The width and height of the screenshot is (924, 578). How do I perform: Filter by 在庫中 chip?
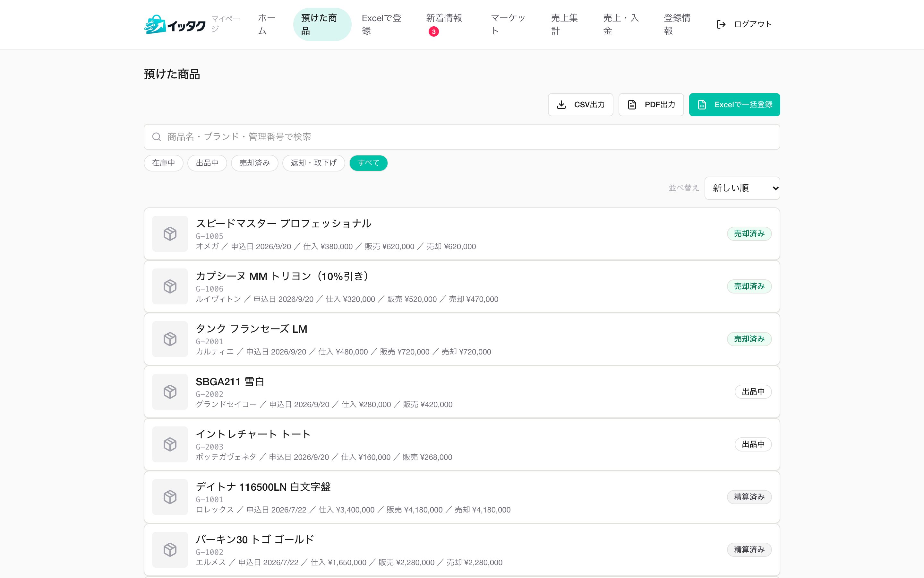click(163, 163)
